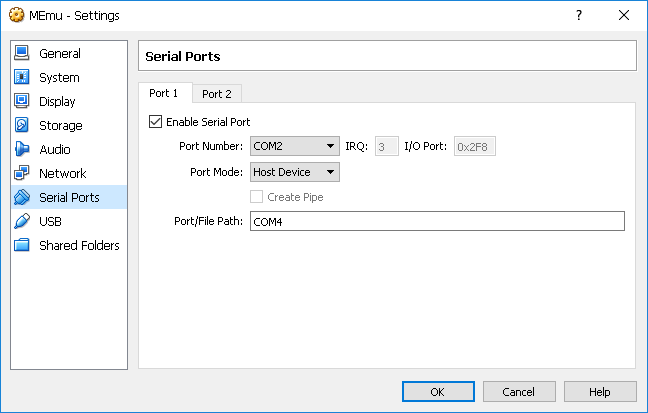Click the greyed Create Pipe checkbox
The width and height of the screenshot is (648, 413).
tap(257, 197)
